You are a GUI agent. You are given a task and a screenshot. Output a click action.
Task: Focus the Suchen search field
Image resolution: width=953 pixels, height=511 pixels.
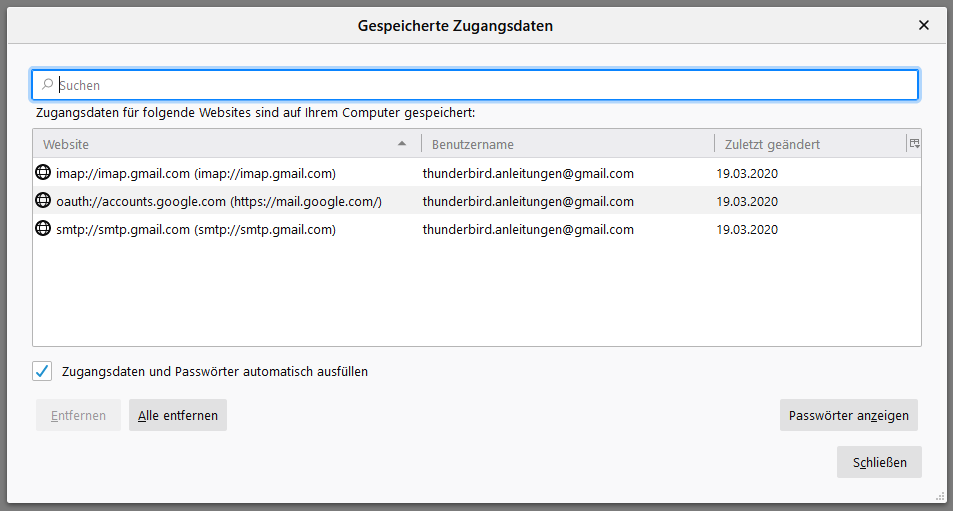tap(480, 85)
